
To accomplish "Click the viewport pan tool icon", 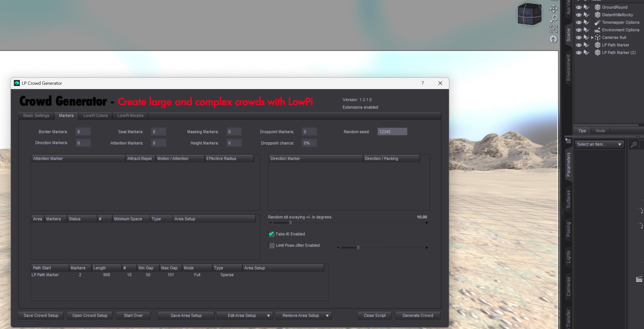I will [x=553, y=9].
